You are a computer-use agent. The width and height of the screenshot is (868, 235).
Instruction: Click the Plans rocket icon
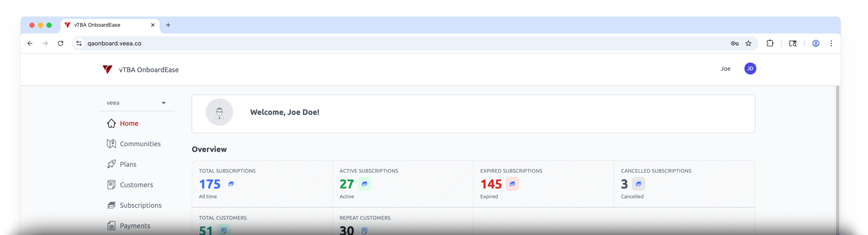coord(112,164)
